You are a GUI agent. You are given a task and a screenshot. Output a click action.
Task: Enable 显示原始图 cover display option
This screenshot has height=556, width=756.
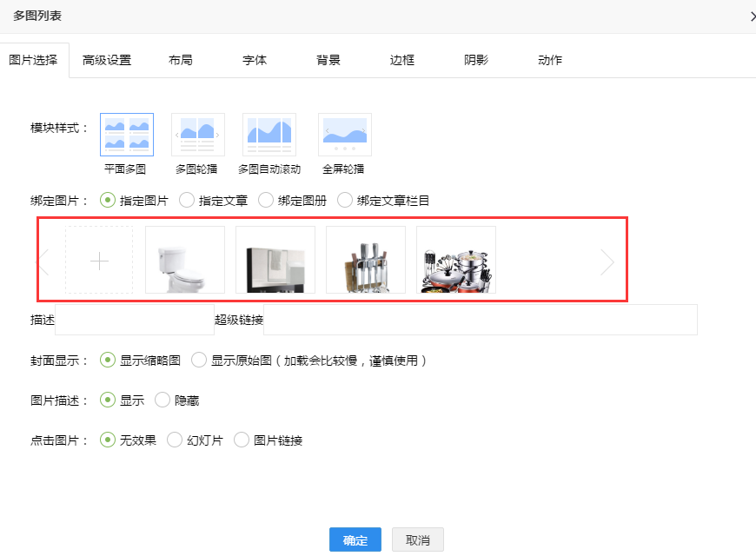pos(199,360)
